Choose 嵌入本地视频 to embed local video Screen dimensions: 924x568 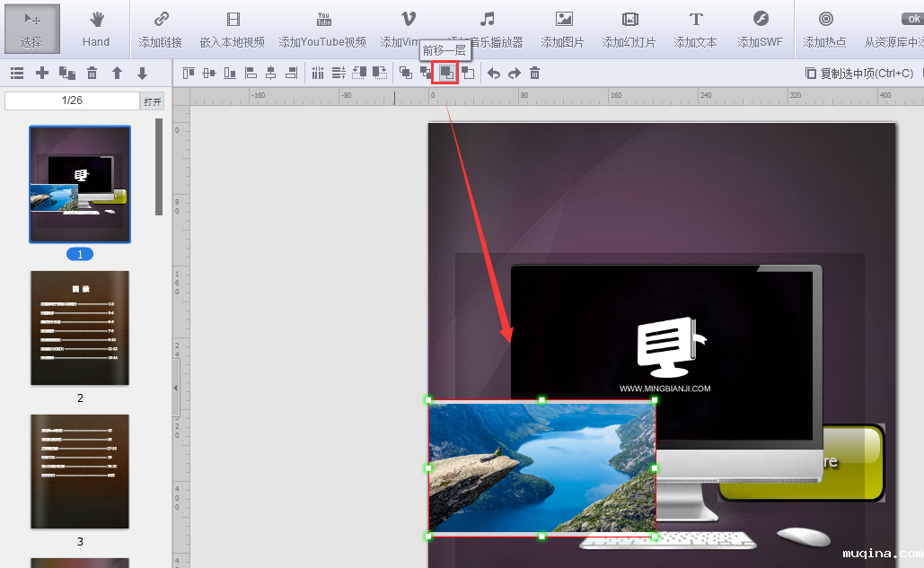tap(233, 28)
